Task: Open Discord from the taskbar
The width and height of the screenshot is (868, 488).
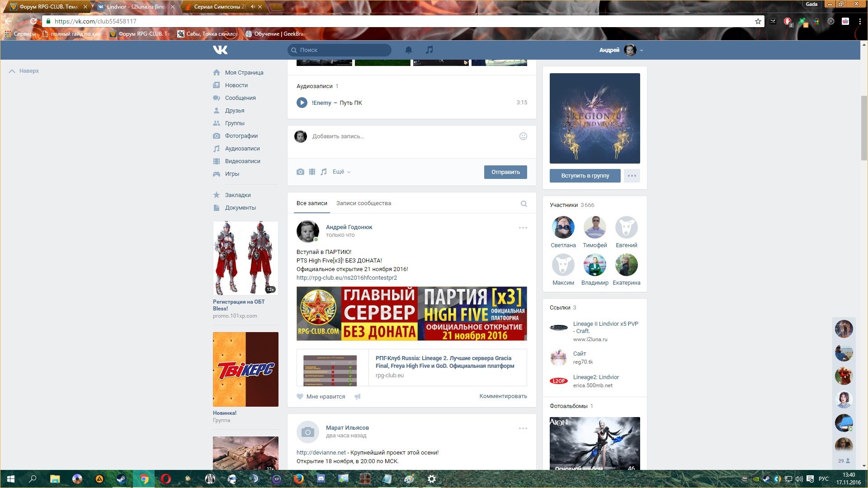Action: [x=321, y=479]
